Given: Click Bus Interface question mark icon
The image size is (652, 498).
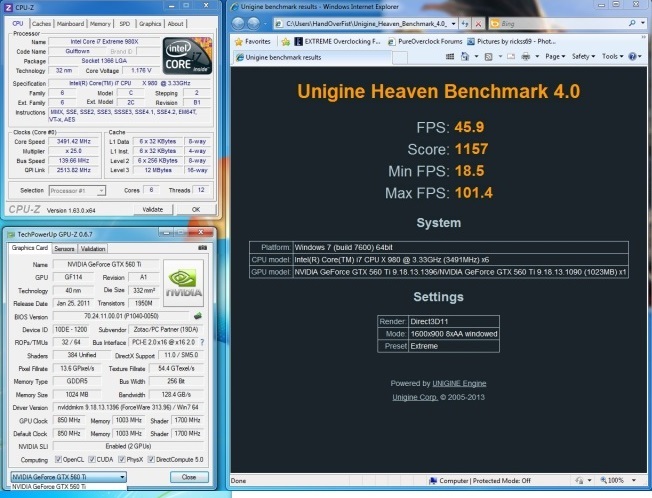Looking at the screenshot, I should click(x=203, y=342).
